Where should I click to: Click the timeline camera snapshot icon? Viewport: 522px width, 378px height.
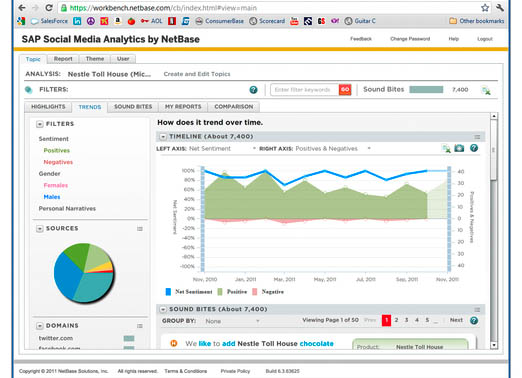[459, 148]
